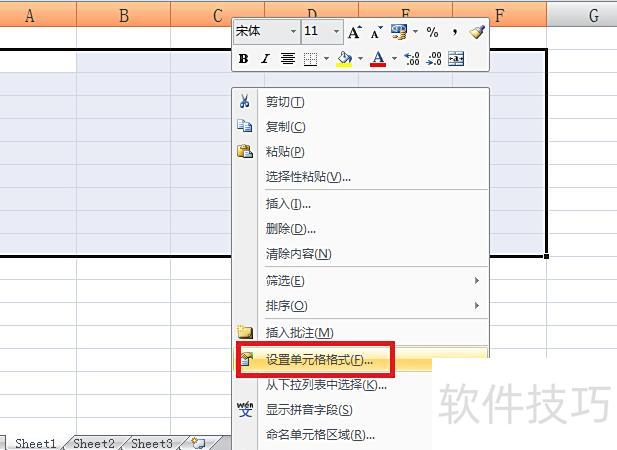Switch to the Sheet3 tab

(x=151, y=443)
